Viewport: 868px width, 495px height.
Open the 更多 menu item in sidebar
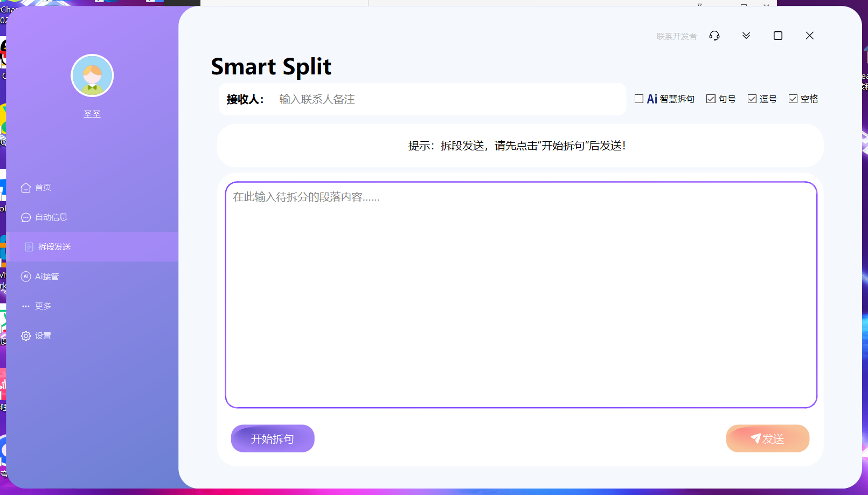(43, 306)
